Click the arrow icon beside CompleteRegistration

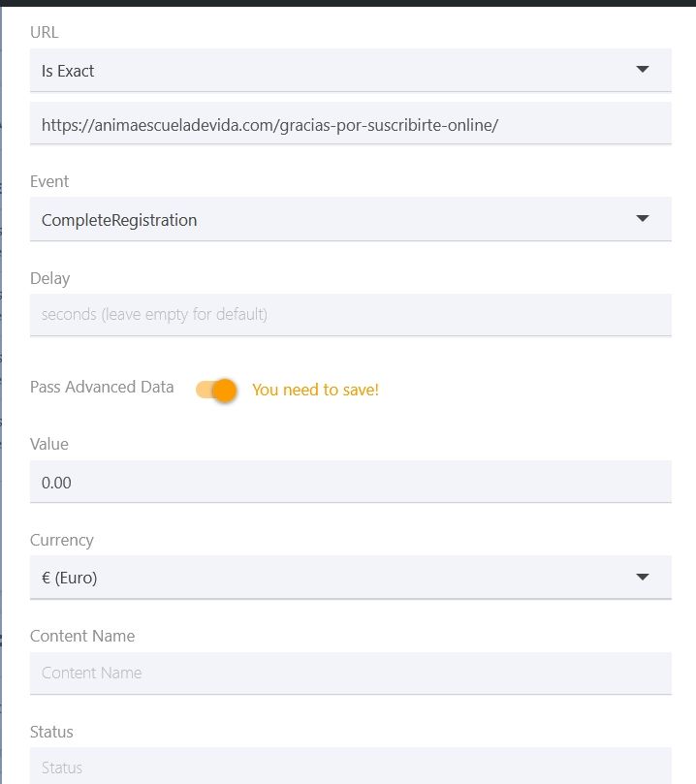coord(642,218)
